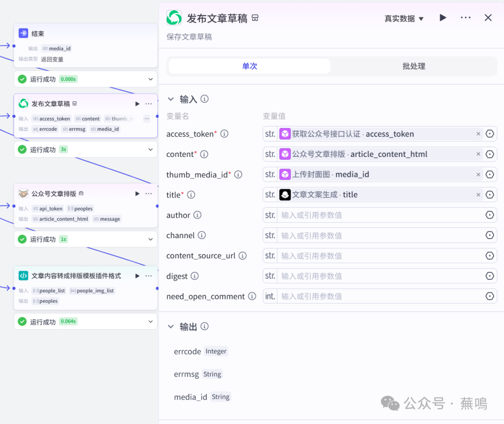This screenshot has width=504, height=424.
Task: Run the 公众号文章排版 node
Action: [137, 194]
